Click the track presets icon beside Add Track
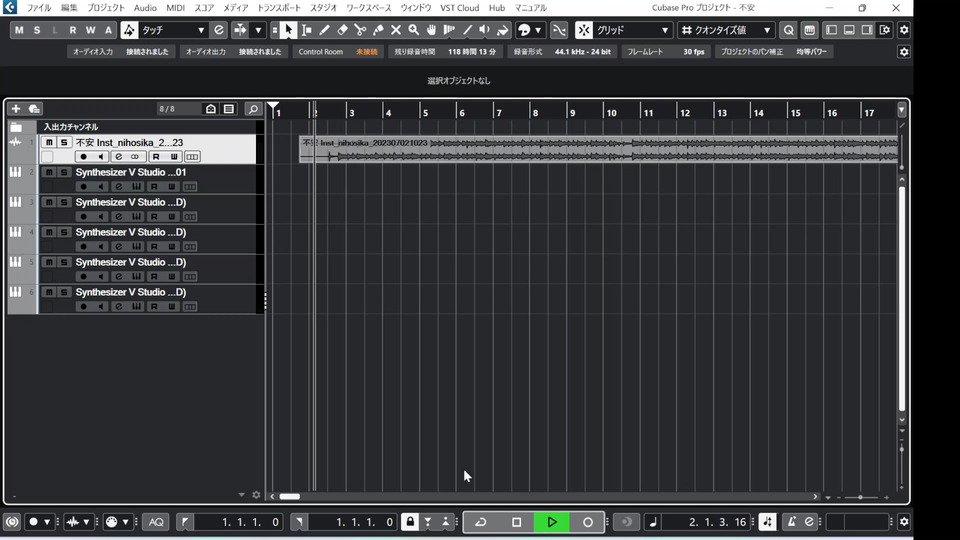 (x=34, y=109)
